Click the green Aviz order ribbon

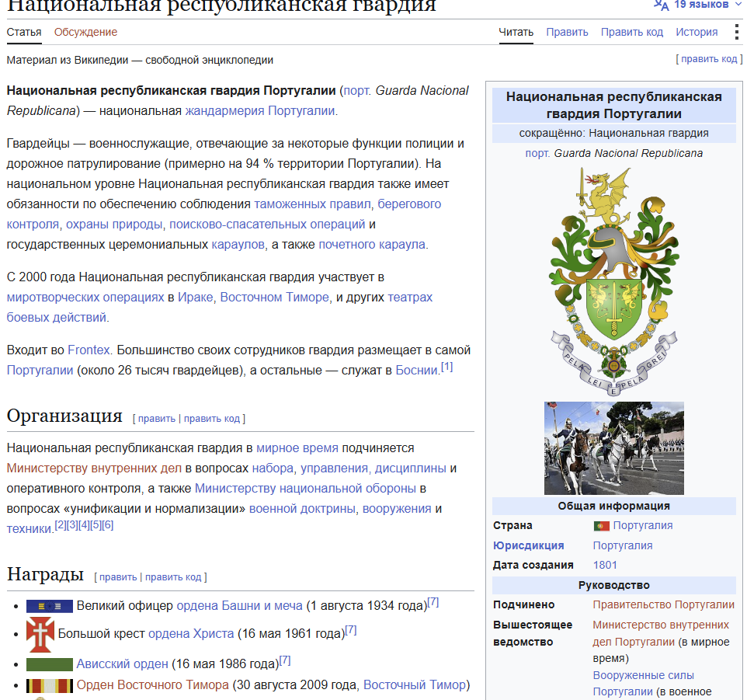coord(50,664)
